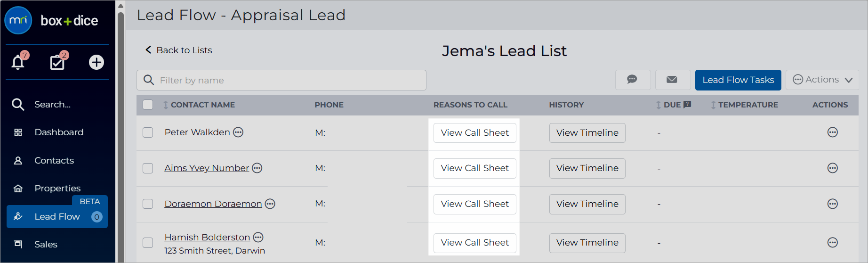This screenshot has height=263, width=868.
Task: Click the Filter by name field
Action: pyautogui.click(x=281, y=80)
